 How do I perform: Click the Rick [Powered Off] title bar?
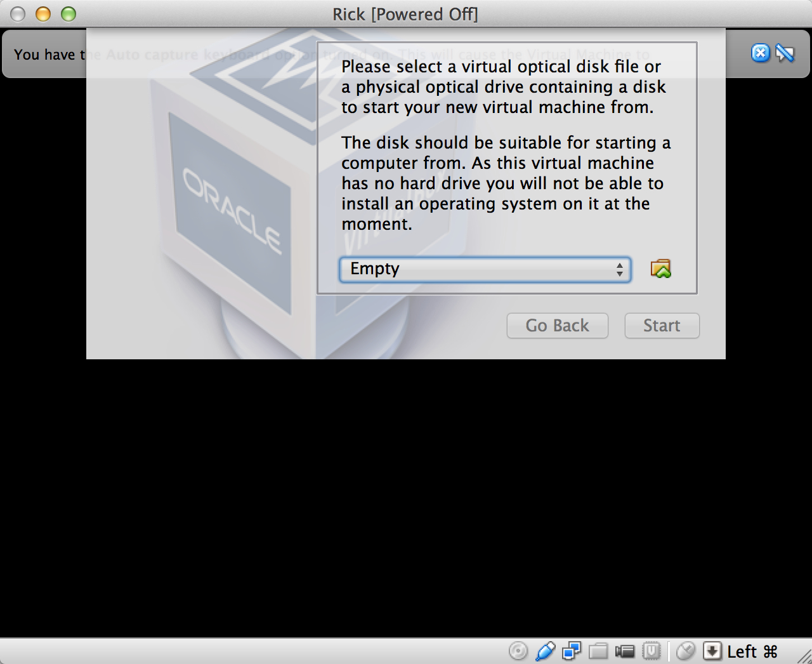405,14
